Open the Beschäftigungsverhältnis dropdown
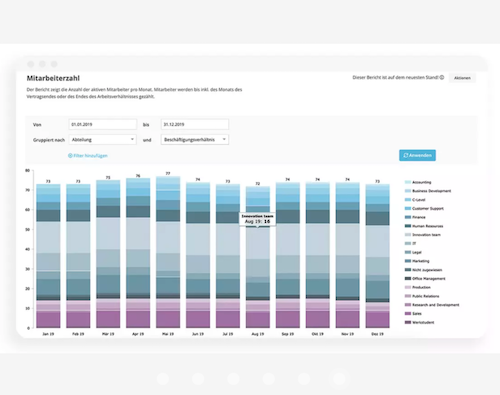500x395 pixels. point(195,139)
